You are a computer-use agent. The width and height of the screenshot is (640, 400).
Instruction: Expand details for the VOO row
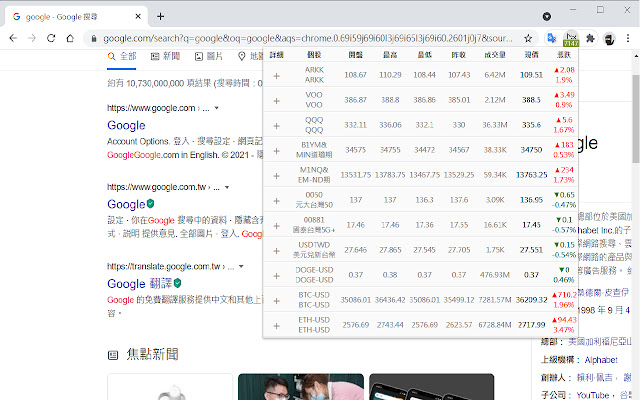pos(276,100)
